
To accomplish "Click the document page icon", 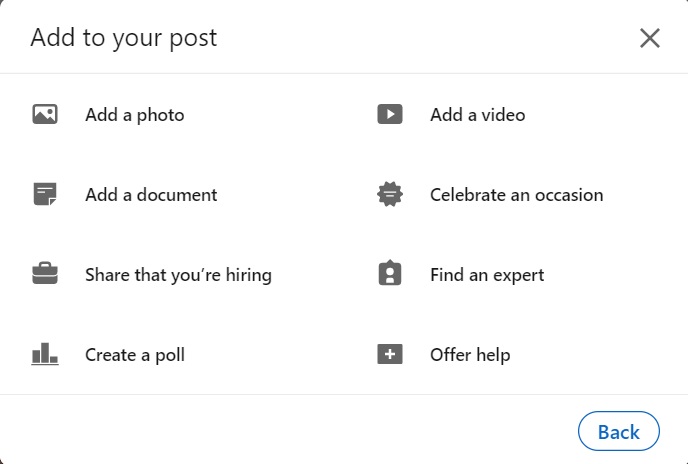I will point(45,194).
